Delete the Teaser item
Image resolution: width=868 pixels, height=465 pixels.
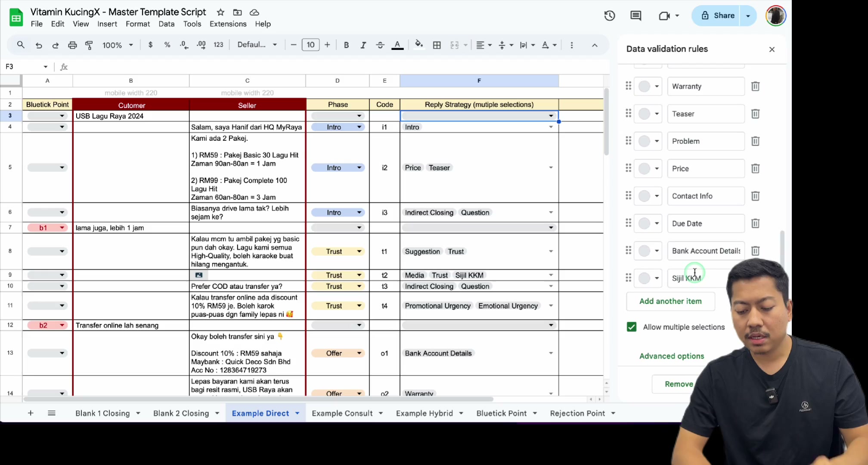[755, 114]
